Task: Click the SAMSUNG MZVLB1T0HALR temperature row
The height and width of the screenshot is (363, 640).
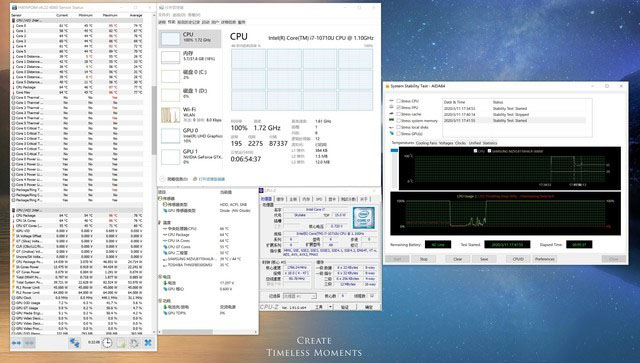Action: pos(202,259)
